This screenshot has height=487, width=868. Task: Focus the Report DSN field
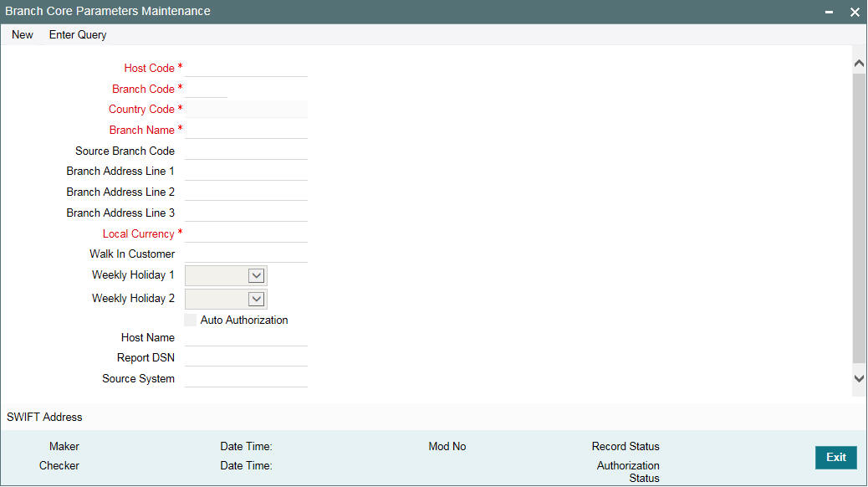click(246, 358)
